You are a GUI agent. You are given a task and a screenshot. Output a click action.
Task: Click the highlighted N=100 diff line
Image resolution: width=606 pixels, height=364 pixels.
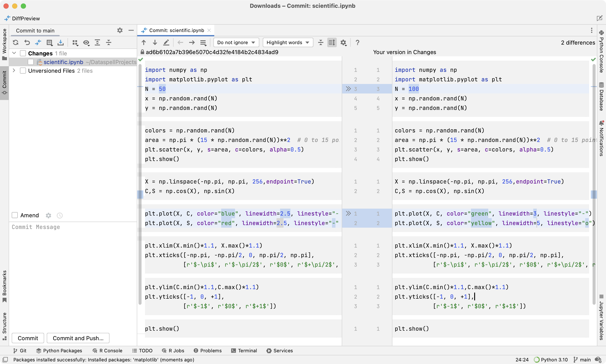493,89
